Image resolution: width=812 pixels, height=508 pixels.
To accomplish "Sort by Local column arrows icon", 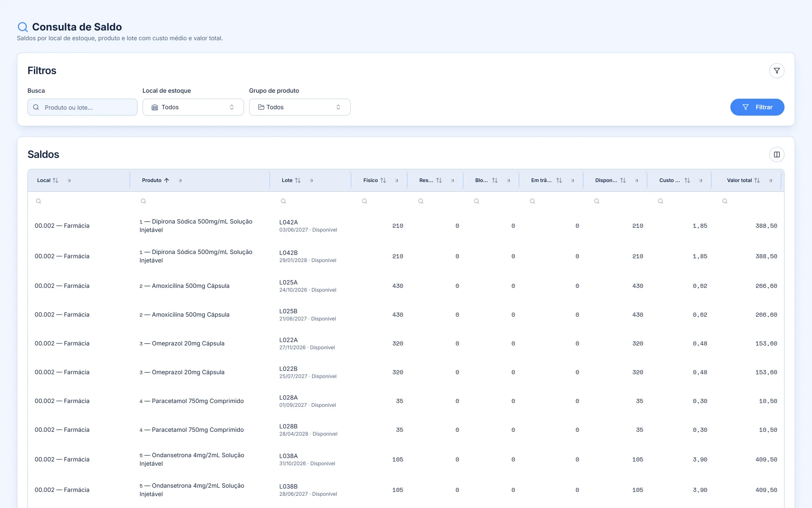I will pyautogui.click(x=55, y=180).
